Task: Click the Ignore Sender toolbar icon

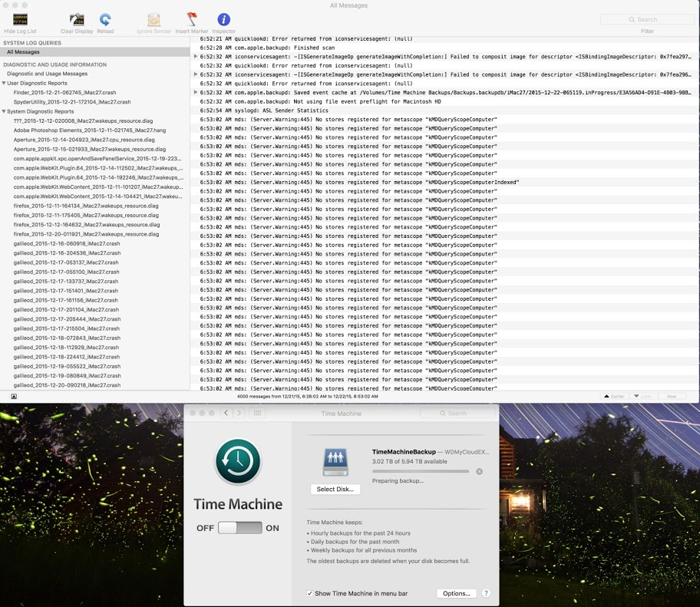Action: (x=154, y=20)
